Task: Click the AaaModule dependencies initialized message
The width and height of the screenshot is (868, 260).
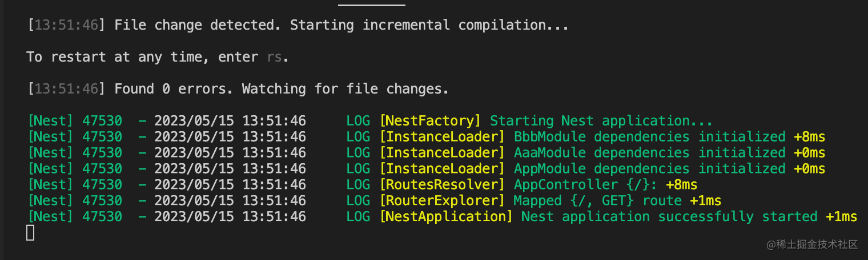Action: (649, 153)
